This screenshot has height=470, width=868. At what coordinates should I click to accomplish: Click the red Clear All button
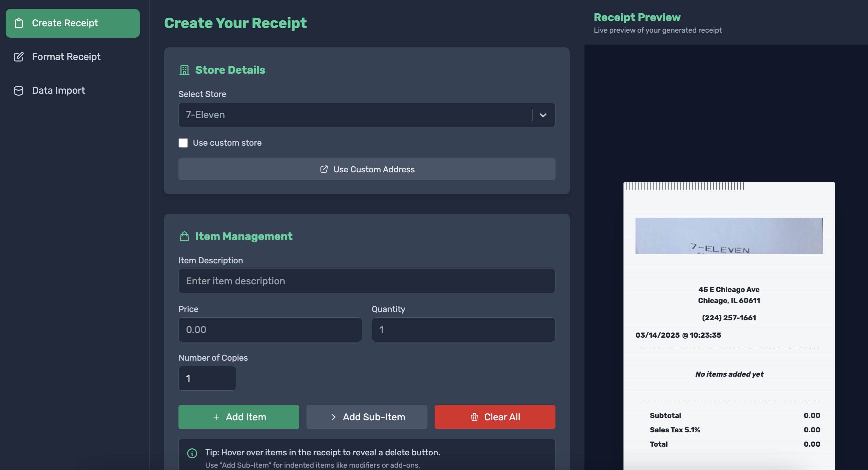[495, 417]
